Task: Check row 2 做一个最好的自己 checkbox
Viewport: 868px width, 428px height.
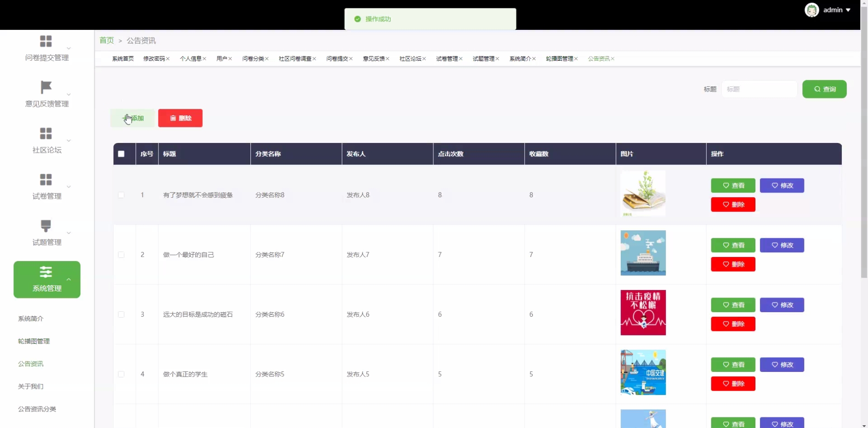Action: point(121,255)
